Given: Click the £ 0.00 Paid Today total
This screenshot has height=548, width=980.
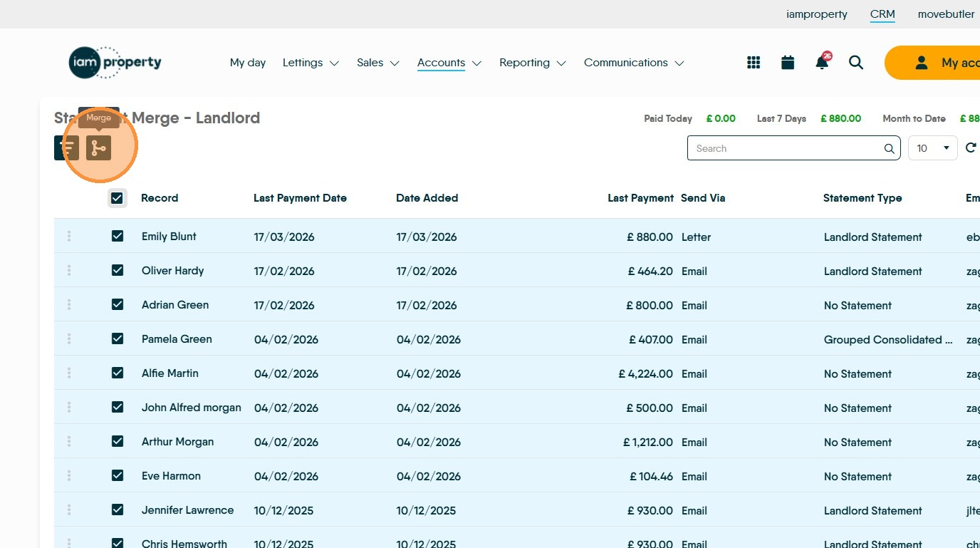Looking at the screenshot, I should pos(721,118).
